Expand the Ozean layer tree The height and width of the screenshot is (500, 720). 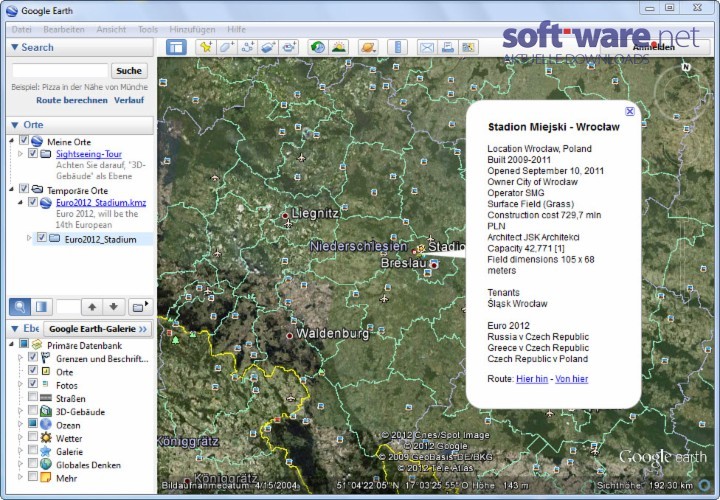click(20, 424)
